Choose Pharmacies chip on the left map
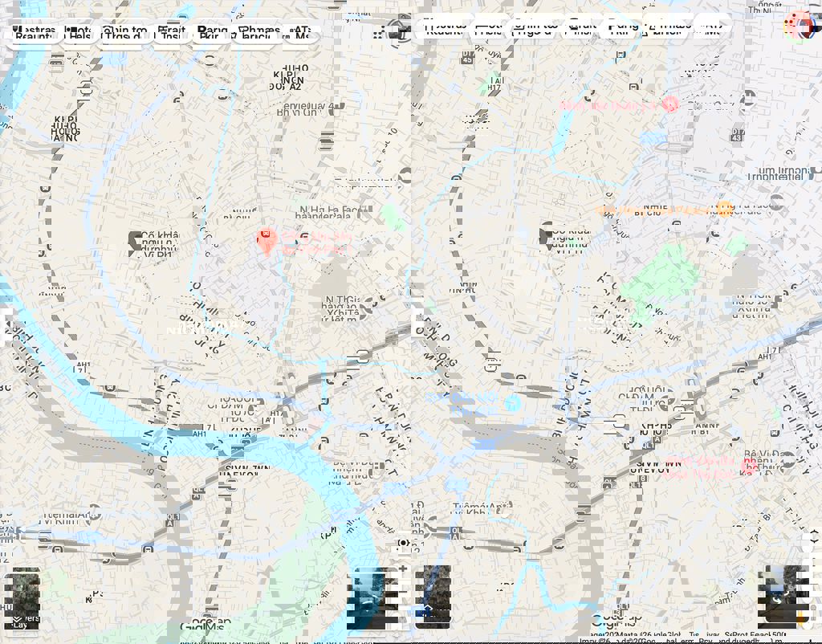The height and width of the screenshot is (644, 822). point(257,33)
